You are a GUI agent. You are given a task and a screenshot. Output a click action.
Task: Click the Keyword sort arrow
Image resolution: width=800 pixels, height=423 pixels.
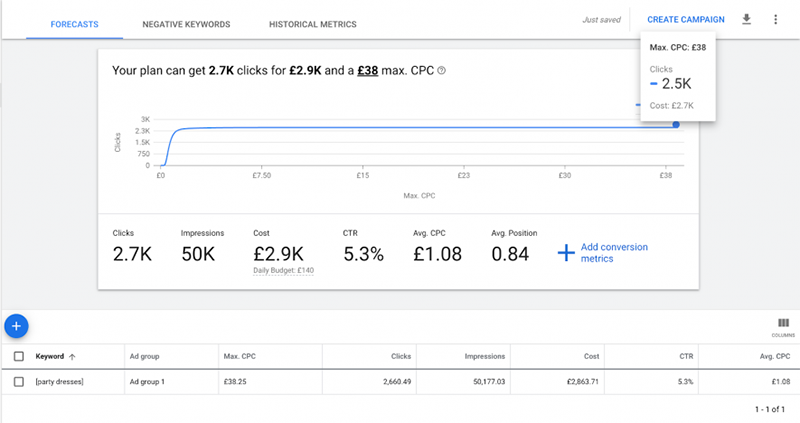pos(72,357)
